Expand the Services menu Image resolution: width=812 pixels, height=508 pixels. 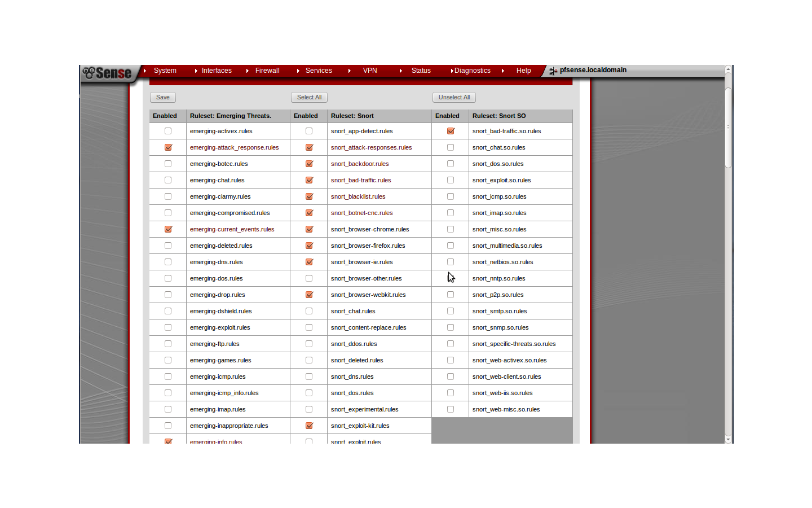coord(319,71)
